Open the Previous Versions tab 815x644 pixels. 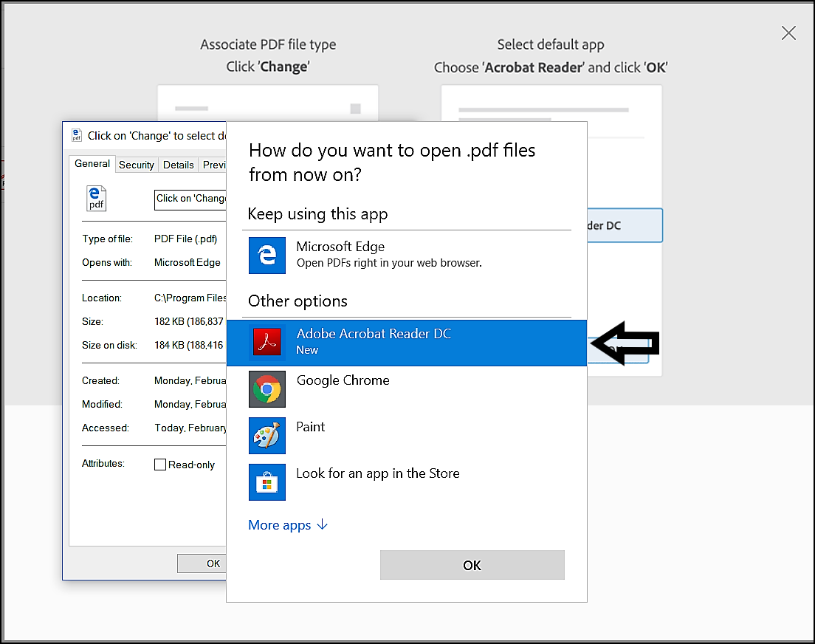(213, 165)
